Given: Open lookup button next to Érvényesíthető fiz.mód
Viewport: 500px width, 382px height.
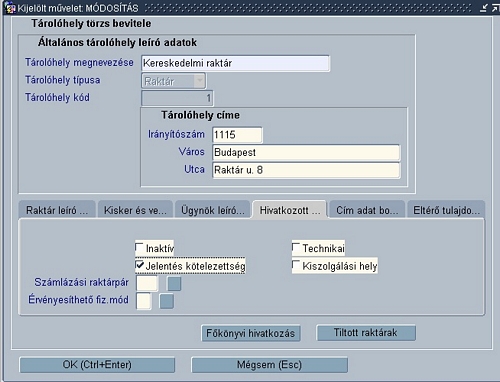Looking at the screenshot, I should click(x=166, y=301).
